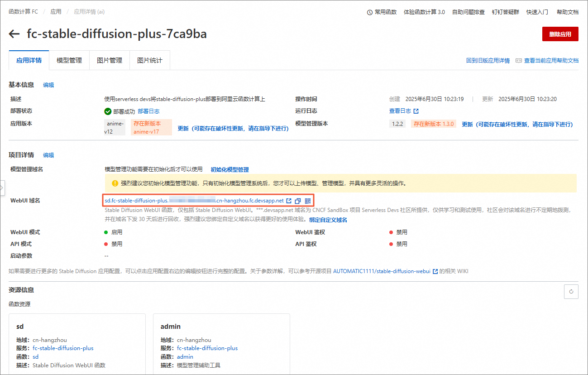Viewport: 588px width, 375px height.
Task: Delete application with 删除应用 button
Action: coord(560,34)
